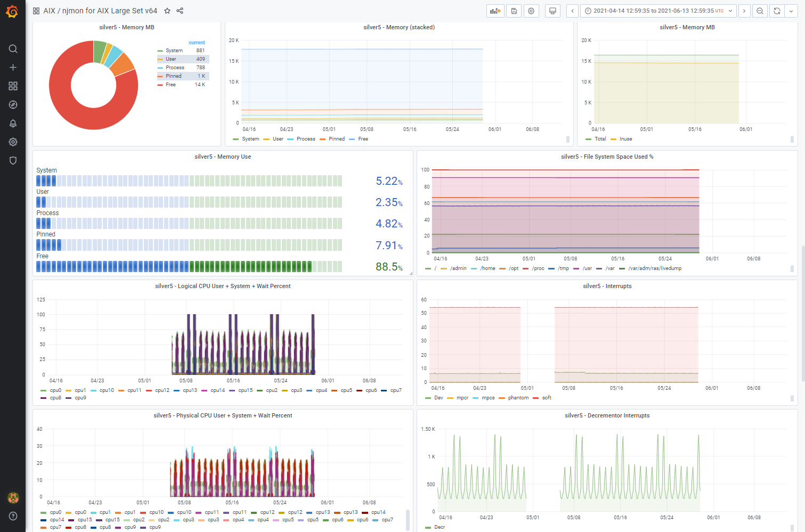Refresh the dashboard with refresh icon
Viewport: 805px width, 532px height.
pyautogui.click(x=777, y=11)
